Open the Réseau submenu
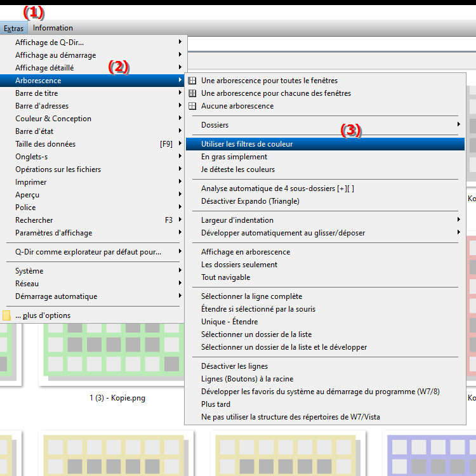 point(92,284)
